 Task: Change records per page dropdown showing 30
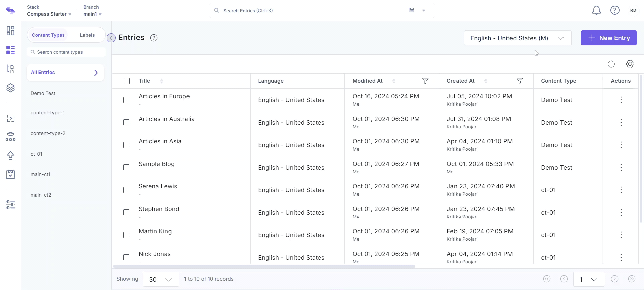point(161,279)
